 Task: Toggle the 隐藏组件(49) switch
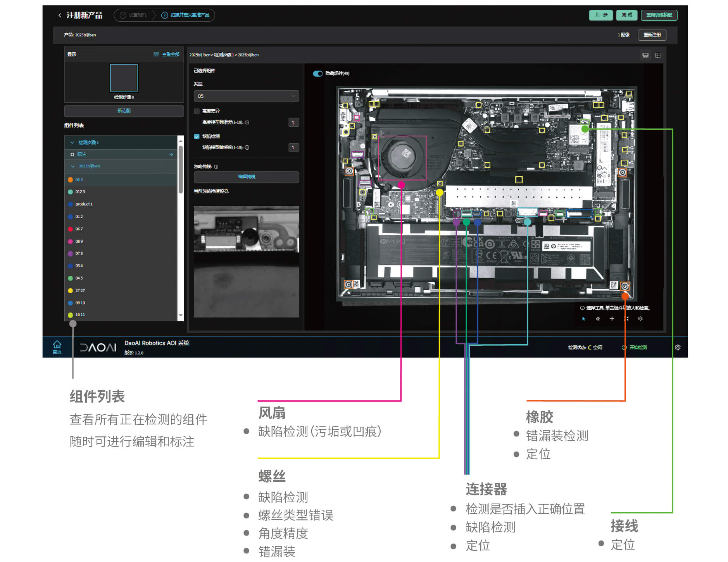point(318,74)
